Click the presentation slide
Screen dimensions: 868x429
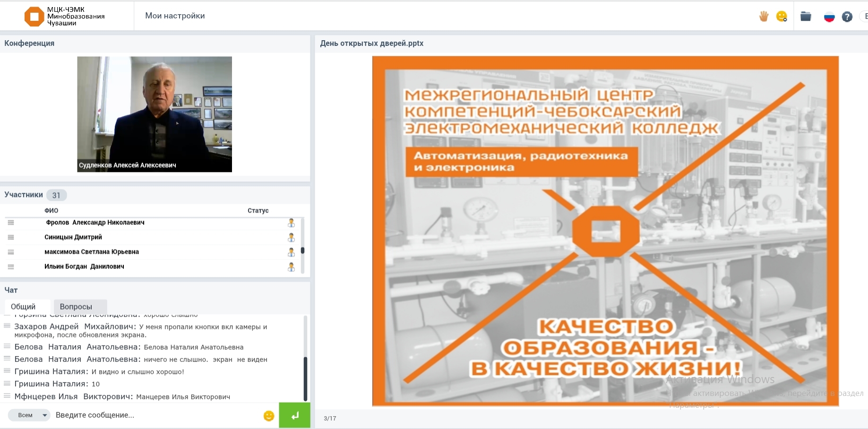pos(605,231)
